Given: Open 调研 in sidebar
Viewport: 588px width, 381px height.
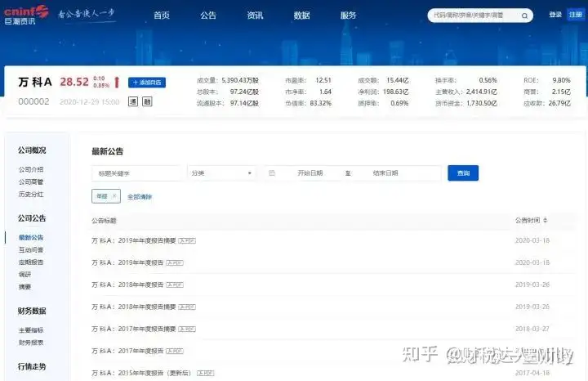Looking at the screenshot, I should 24,275.
